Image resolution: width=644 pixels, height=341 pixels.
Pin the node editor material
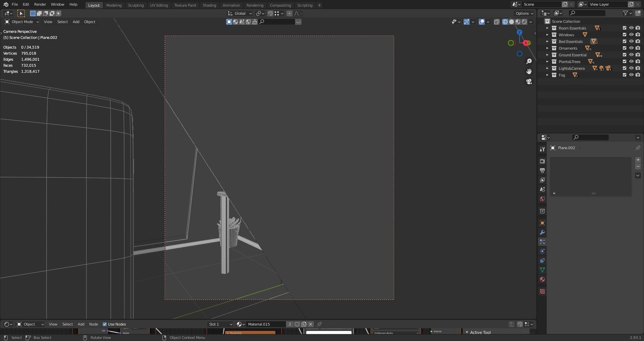tap(319, 324)
